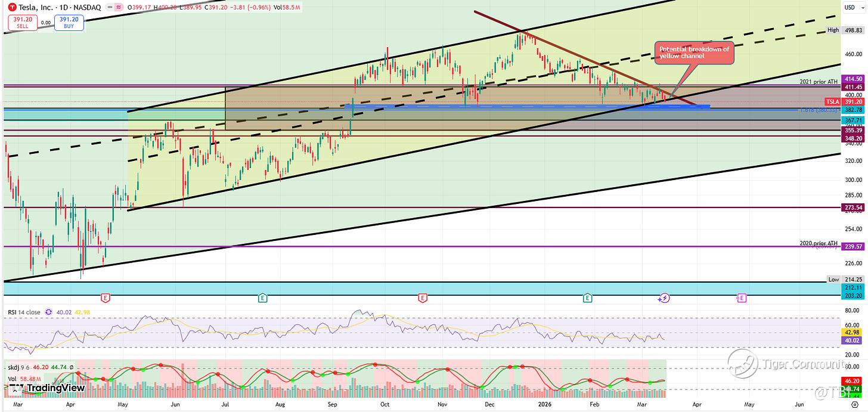Screen dimensions: 868x412
Task: Click the Low 214.25 price label
Action: (844, 279)
